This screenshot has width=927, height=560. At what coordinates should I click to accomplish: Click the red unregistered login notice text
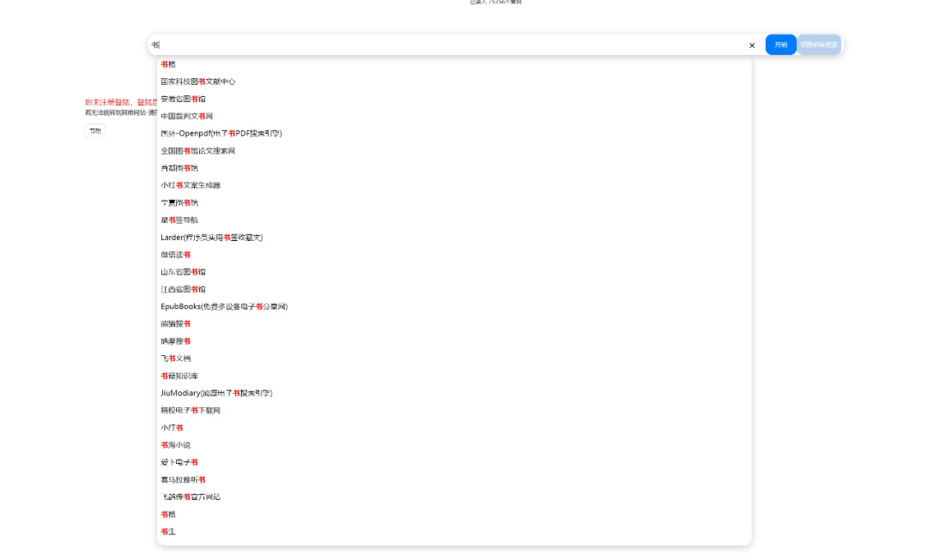coord(121,102)
